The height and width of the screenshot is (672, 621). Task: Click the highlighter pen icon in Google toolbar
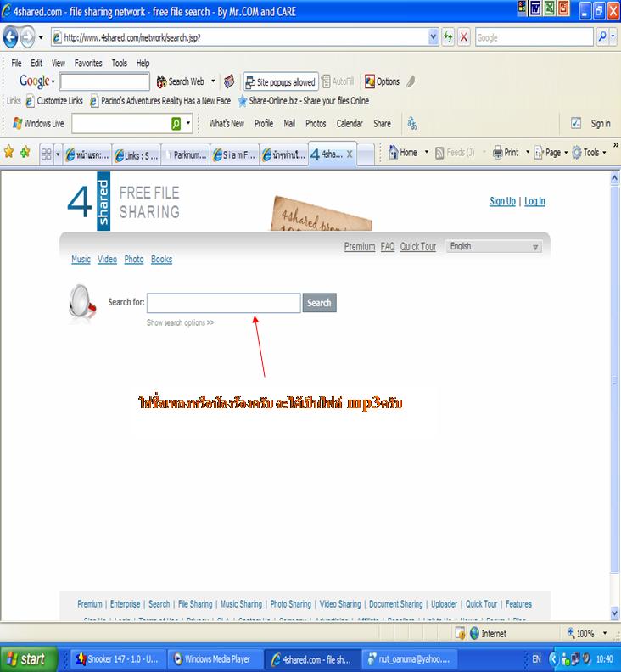coord(411,81)
